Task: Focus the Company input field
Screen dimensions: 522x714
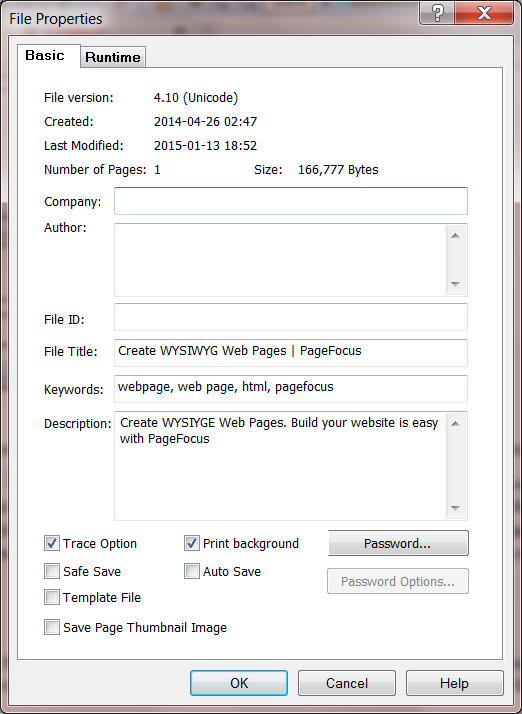Action: pos(291,201)
